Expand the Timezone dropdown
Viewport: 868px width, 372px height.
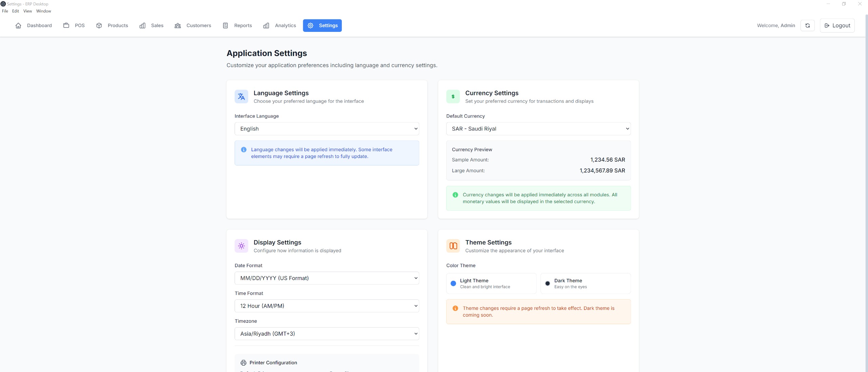click(327, 334)
